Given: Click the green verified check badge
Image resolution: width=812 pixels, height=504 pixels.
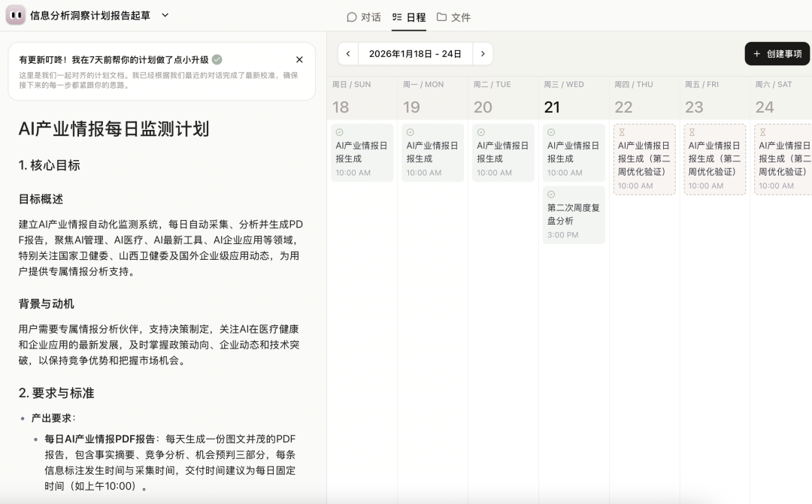Looking at the screenshot, I should click(217, 59).
